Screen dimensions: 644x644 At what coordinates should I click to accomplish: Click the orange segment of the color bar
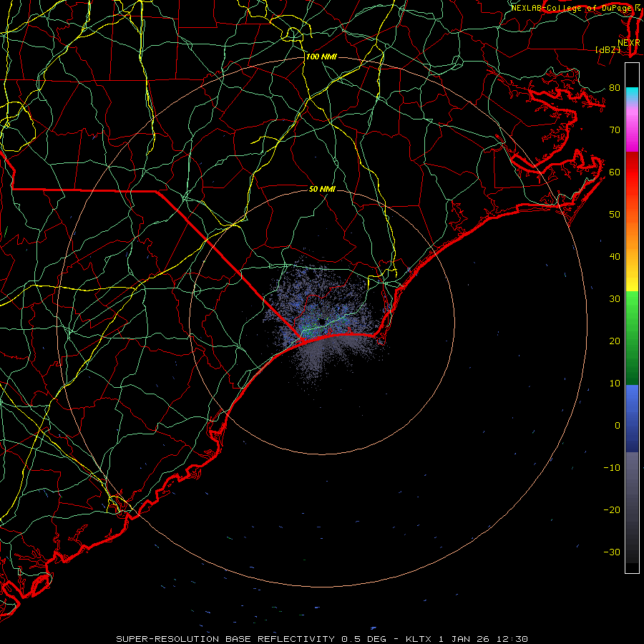[x=632, y=232]
